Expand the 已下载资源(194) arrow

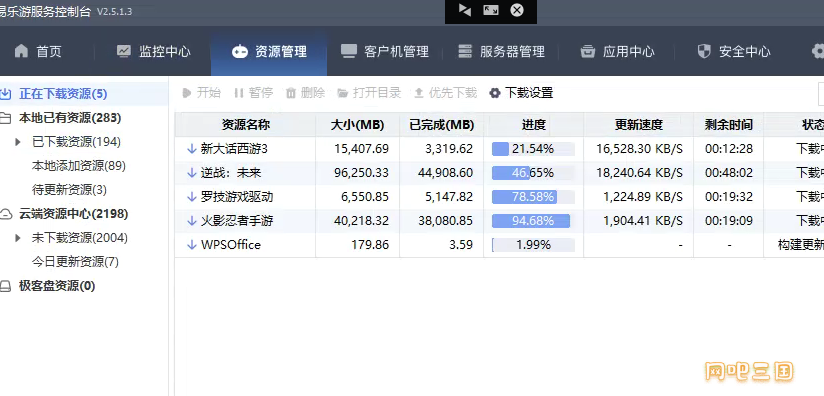(x=18, y=142)
